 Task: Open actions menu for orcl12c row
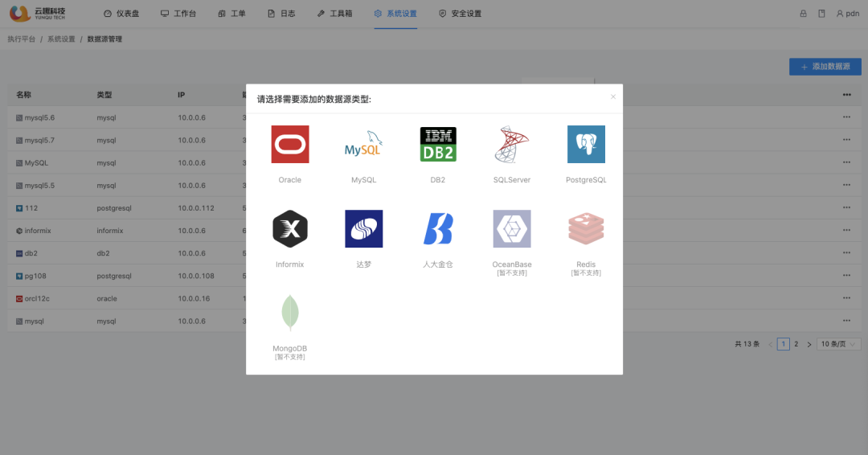(x=846, y=297)
